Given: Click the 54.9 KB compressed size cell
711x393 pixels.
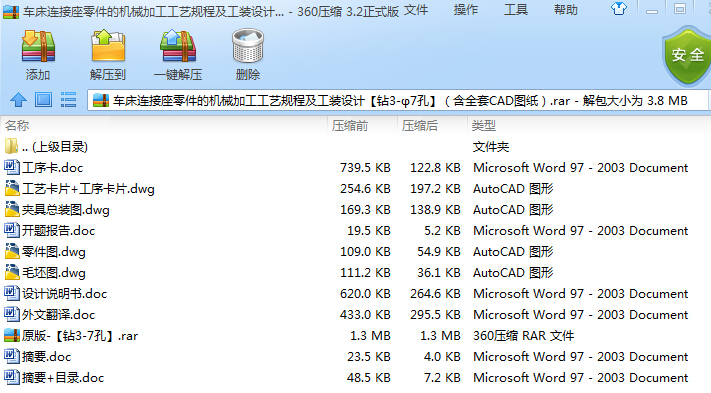Looking at the screenshot, I should [x=438, y=252].
